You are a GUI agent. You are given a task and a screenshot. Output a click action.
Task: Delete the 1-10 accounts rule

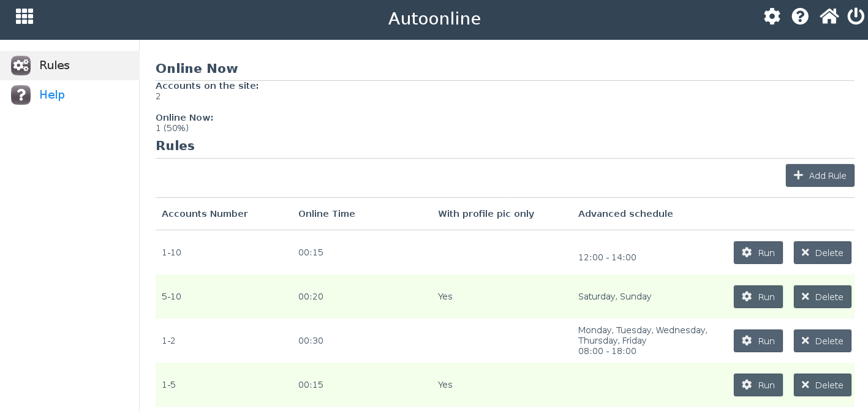tap(822, 253)
